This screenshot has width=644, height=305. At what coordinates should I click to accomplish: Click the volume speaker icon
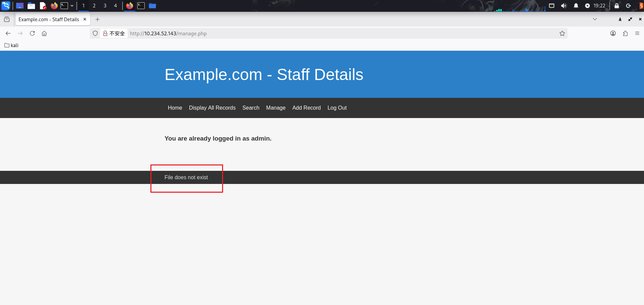[564, 6]
